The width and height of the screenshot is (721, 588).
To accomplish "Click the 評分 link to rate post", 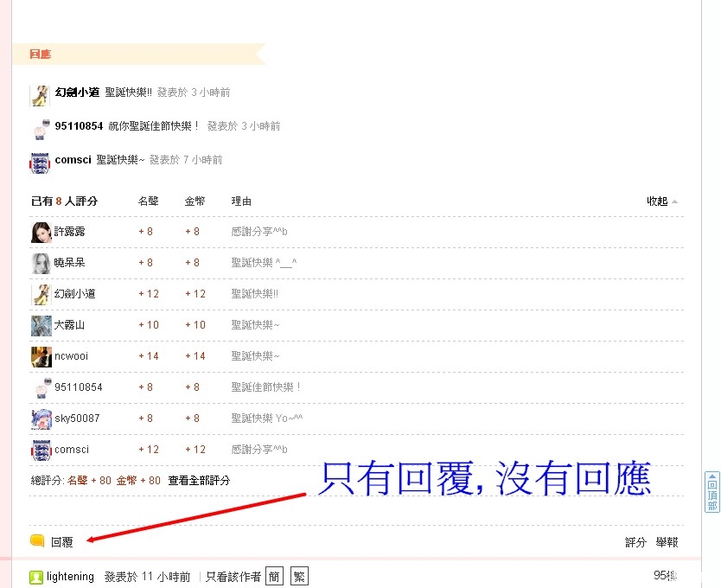I will click(x=635, y=542).
